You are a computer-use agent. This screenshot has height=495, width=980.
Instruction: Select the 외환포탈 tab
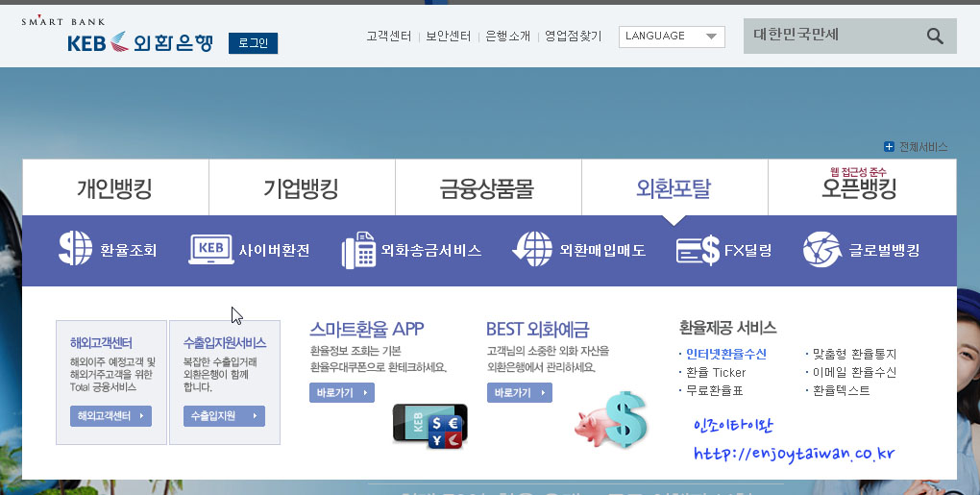click(x=674, y=187)
